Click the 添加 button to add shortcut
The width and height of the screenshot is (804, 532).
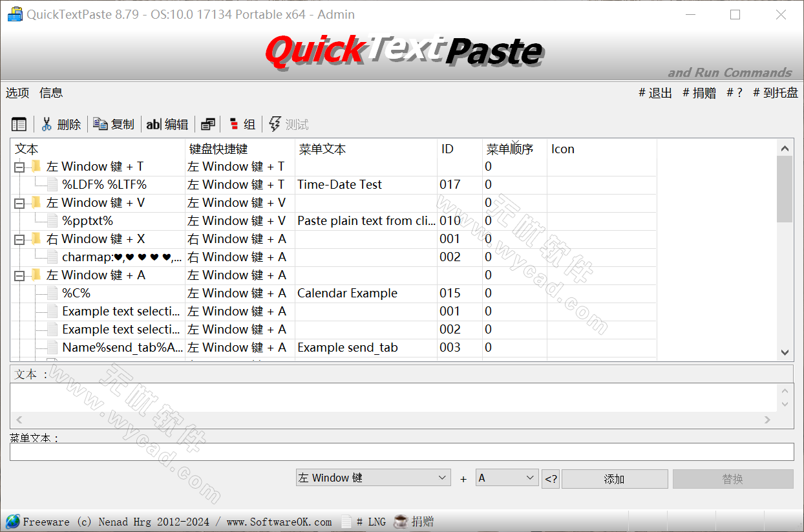point(614,478)
